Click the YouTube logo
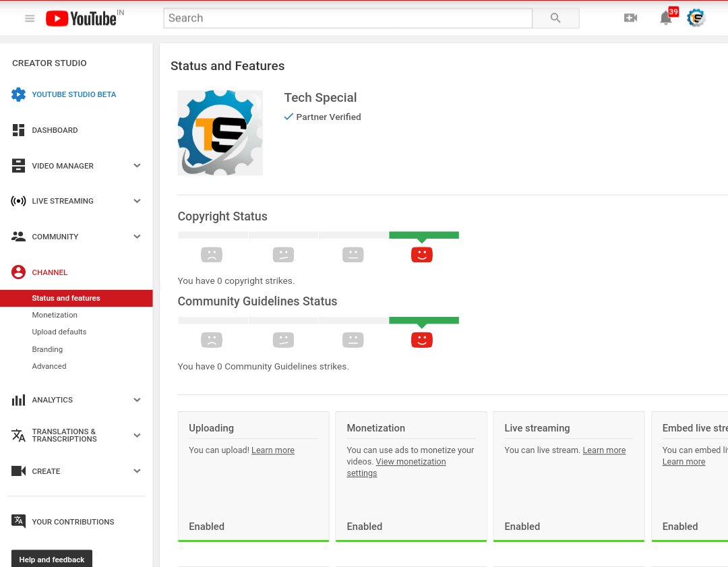The height and width of the screenshot is (567, 728). tap(82, 19)
